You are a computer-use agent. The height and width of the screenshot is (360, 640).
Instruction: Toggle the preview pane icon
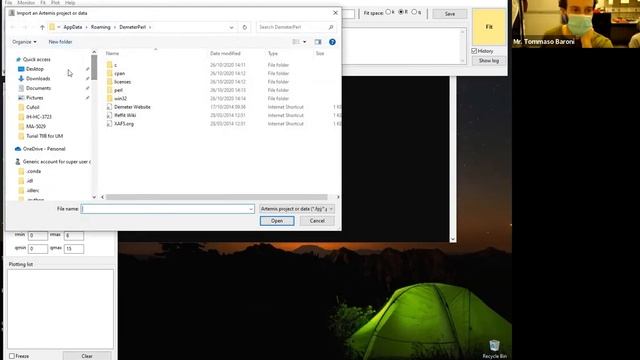(318, 42)
